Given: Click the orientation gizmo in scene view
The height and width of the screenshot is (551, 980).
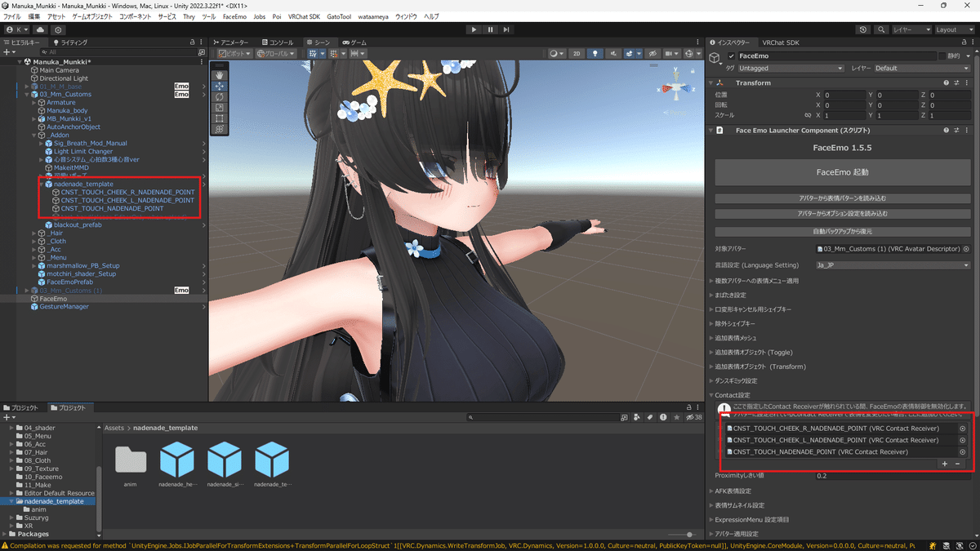Looking at the screenshot, I should [x=675, y=87].
